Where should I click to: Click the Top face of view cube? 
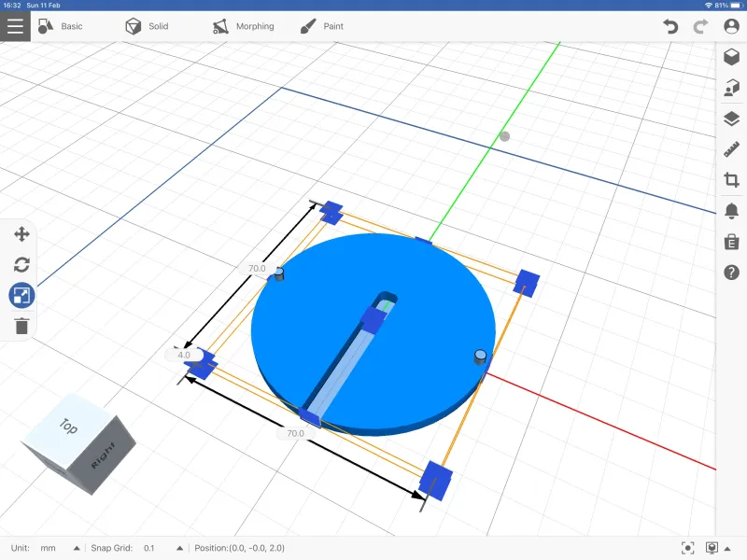[x=69, y=427]
